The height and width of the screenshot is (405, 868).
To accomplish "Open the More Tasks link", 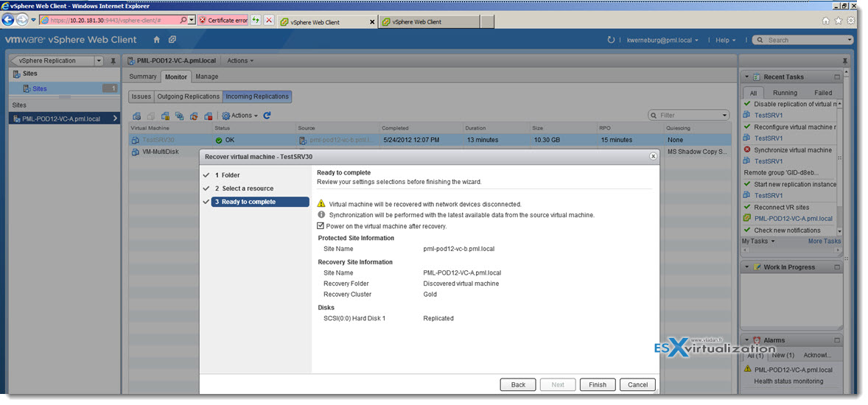I will pos(825,242).
